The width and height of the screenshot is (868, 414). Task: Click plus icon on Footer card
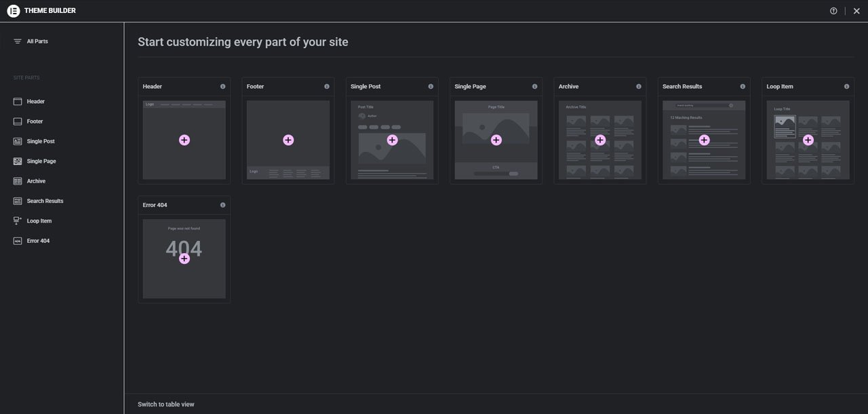tap(288, 140)
